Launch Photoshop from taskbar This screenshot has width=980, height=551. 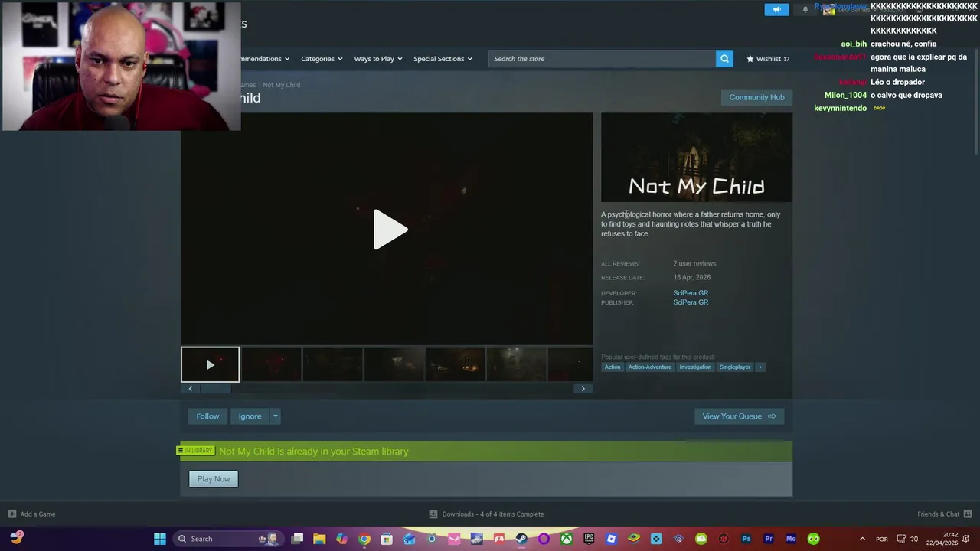(x=746, y=539)
